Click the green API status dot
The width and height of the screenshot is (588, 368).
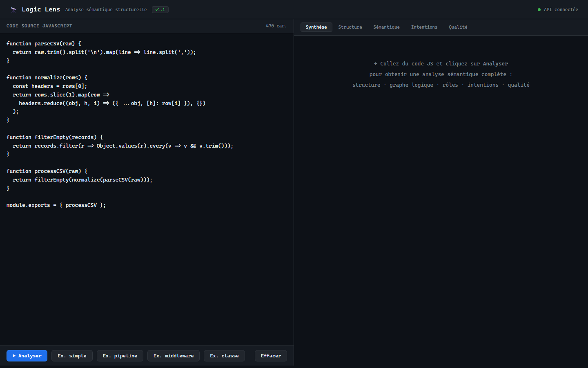point(539,9)
